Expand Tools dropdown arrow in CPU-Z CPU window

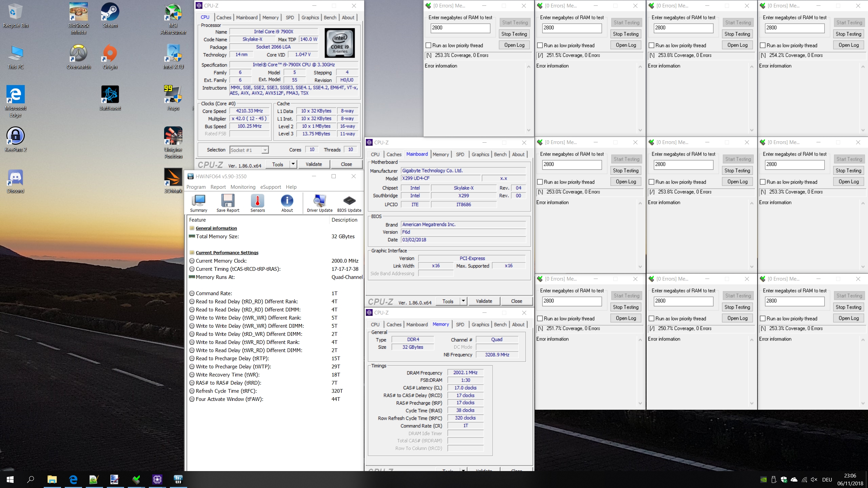coord(293,164)
